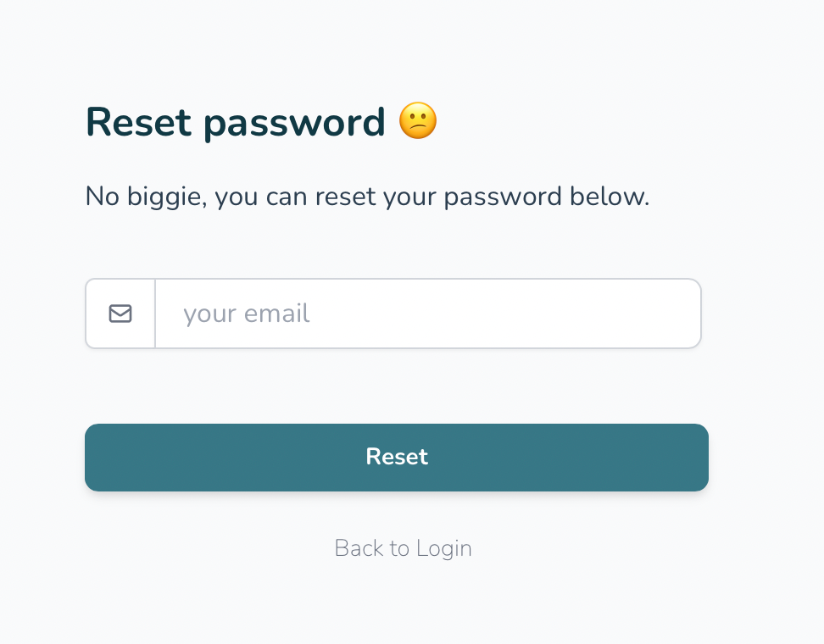824x644 pixels.
Task: Click the envelope icon in email field
Action: pos(120,314)
